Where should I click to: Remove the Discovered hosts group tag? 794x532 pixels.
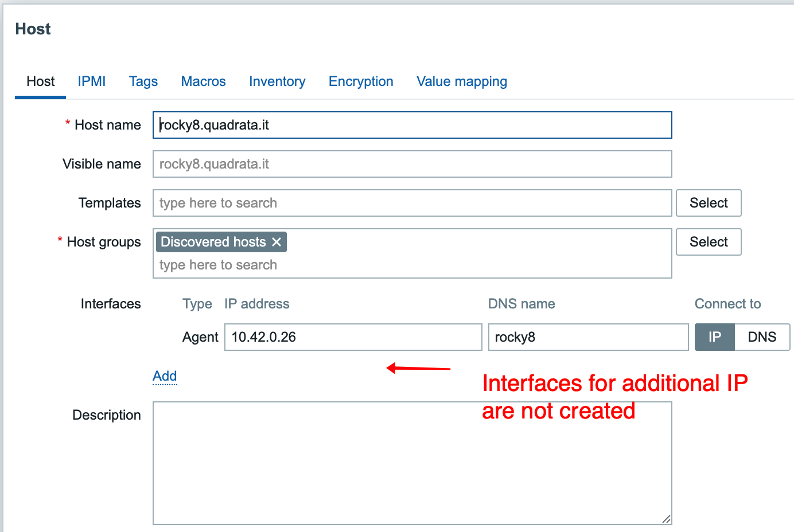click(277, 242)
